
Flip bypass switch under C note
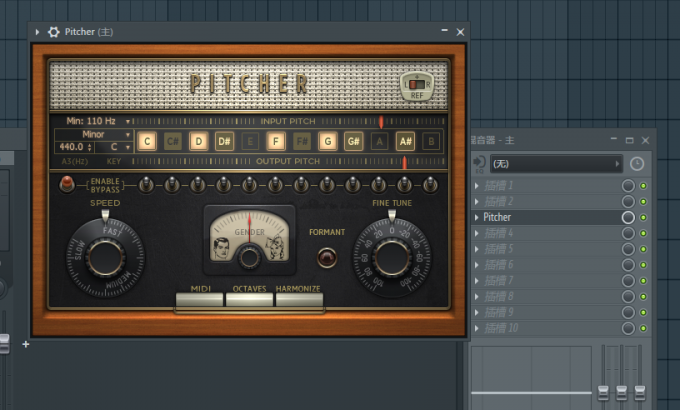click(146, 185)
